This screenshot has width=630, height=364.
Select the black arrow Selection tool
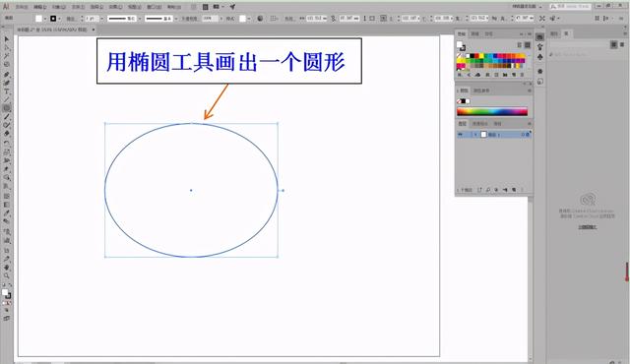coord(7,39)
